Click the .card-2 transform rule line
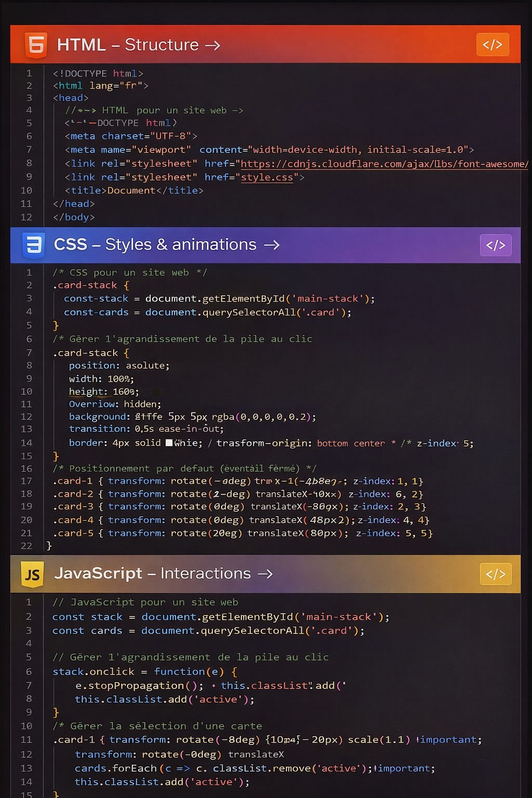 [x=238, y=494]
